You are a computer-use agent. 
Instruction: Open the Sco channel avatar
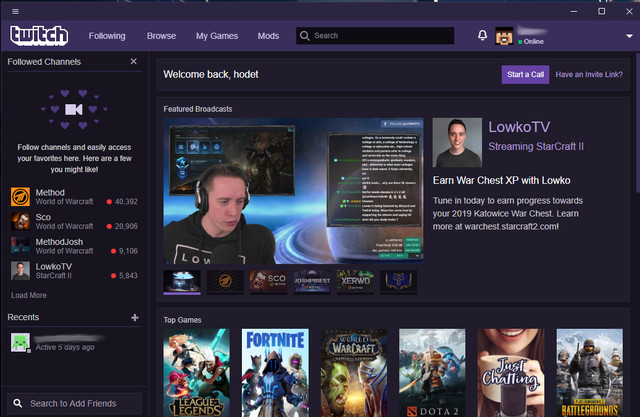coord(20,222)
